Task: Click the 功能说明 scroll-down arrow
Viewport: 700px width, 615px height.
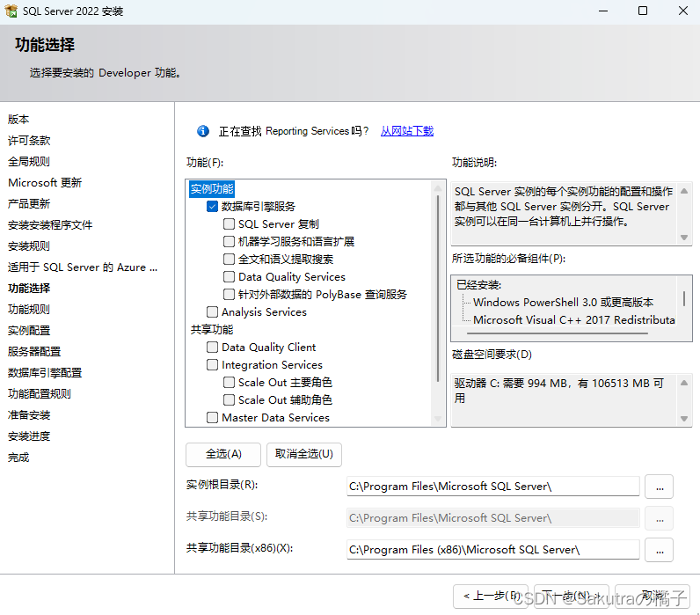Action: click(683, 238)
